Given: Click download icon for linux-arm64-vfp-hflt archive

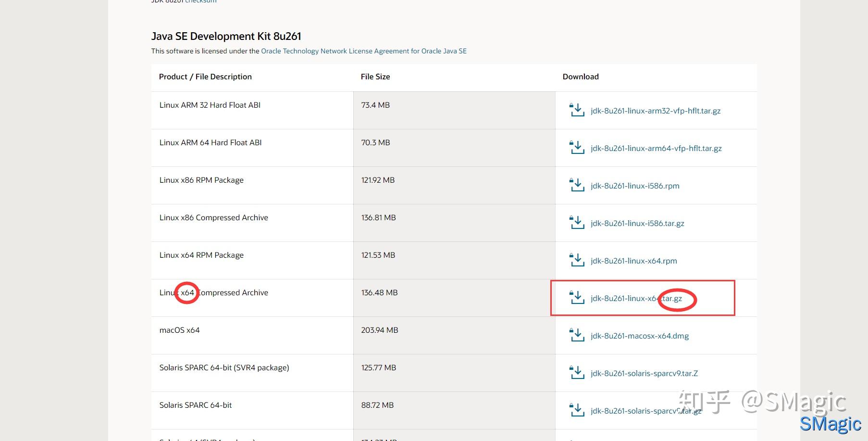Looking at the screenshot, I should pyautogui.click(x=577, y=148).
